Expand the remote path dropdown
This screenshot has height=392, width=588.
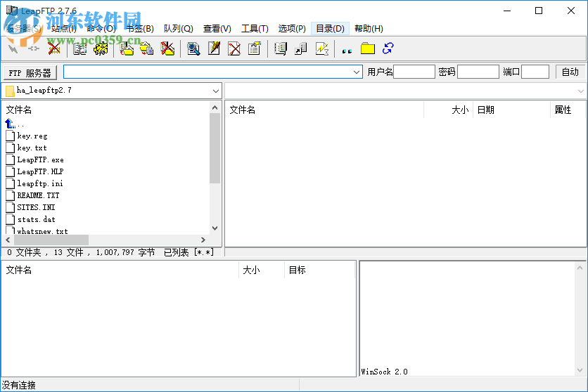tap(580, 91)
